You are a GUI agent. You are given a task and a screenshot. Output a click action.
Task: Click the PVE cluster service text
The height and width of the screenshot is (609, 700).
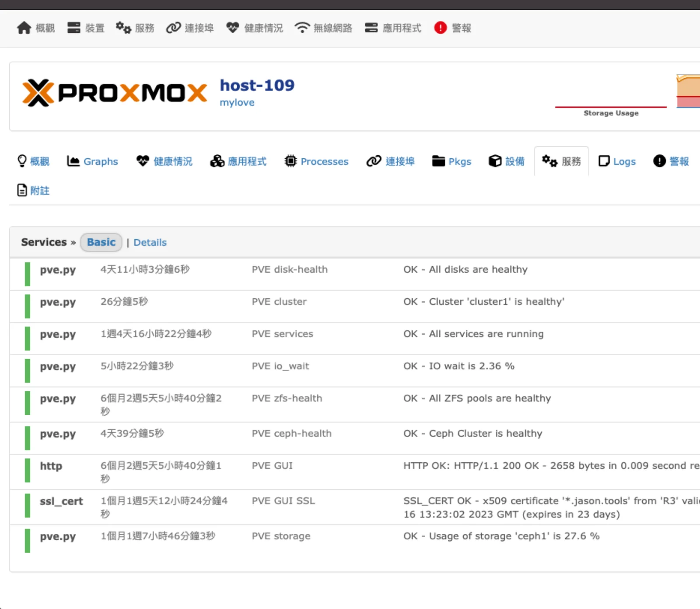[x=279, y=301]
